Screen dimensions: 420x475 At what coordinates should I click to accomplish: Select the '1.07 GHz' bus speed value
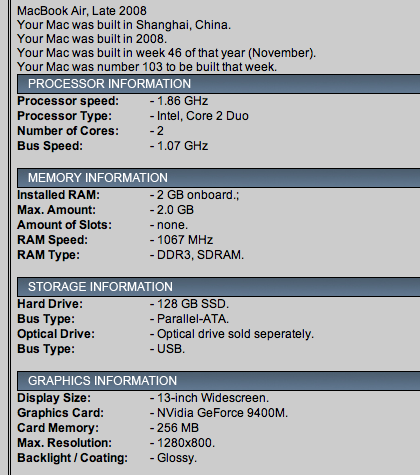click(x=182, y=146)
